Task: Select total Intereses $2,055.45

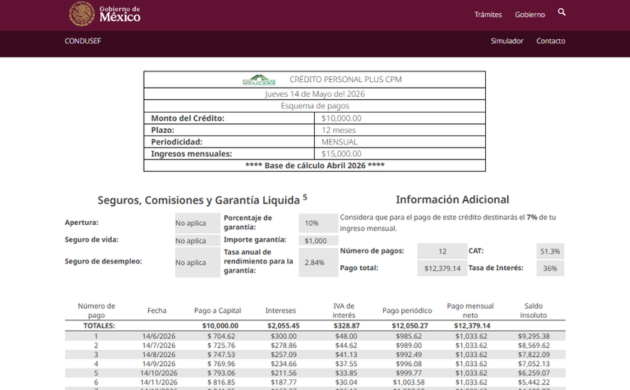Action: click(283, 326)
